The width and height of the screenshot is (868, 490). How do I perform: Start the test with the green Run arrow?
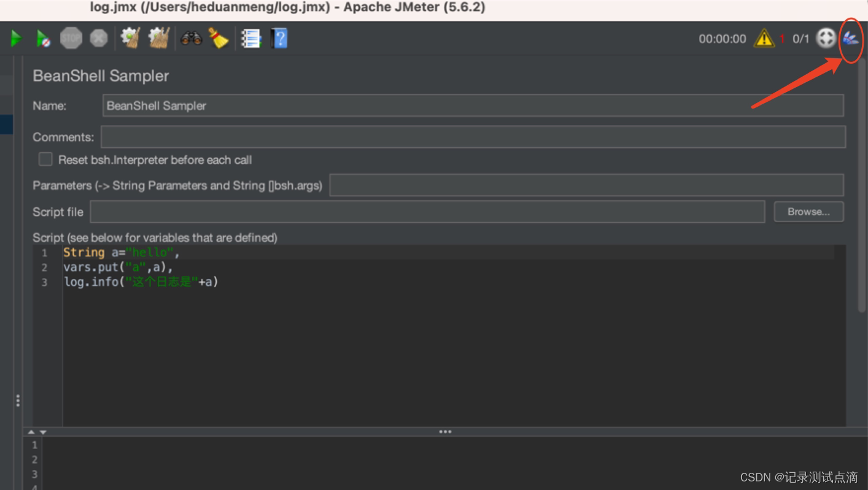[x=17, y=39]
